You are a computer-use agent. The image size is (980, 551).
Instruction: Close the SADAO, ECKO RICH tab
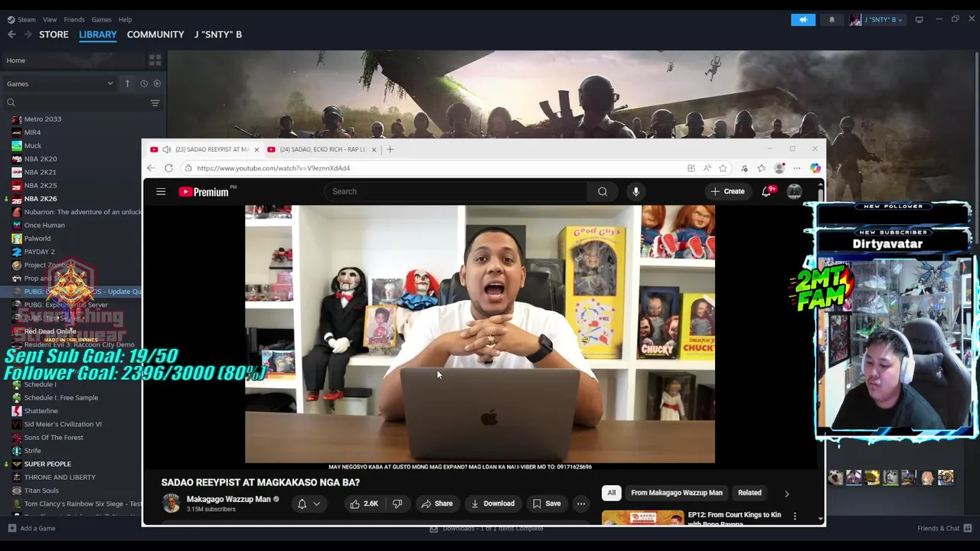pyautogui.click(x=374, y=149)
